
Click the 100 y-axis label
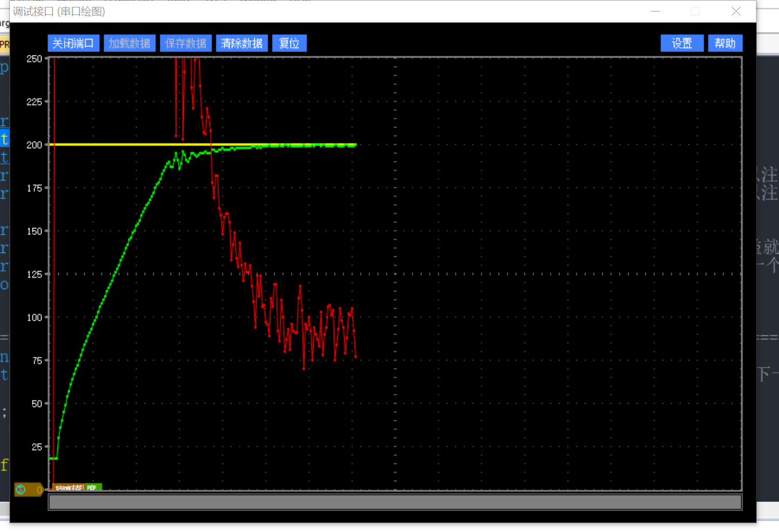coord(34,317)
